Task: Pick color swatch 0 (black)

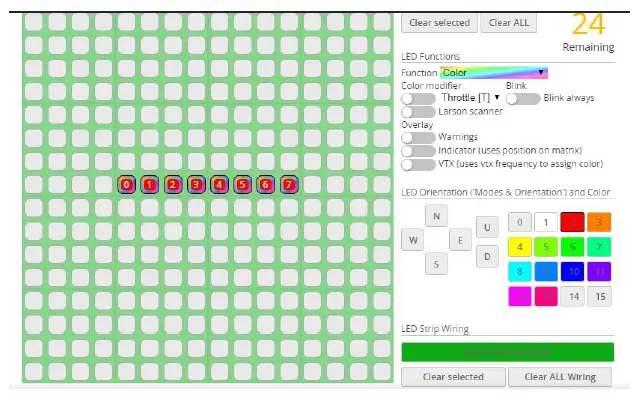Action: click(520, 222)
